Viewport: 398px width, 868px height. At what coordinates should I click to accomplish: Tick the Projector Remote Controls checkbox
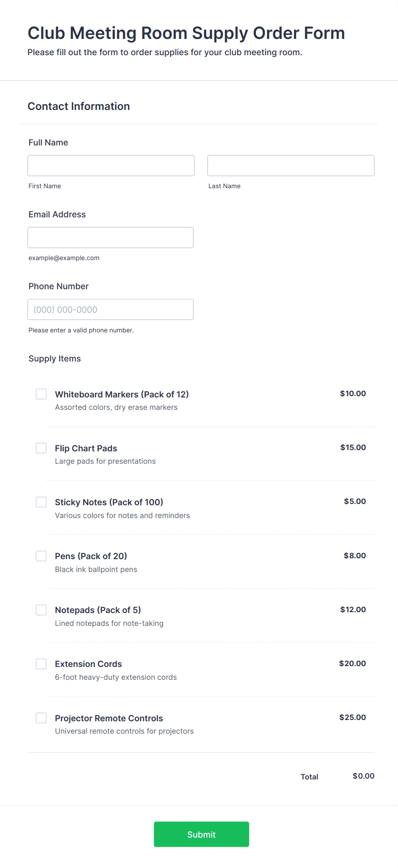point(41,717)
